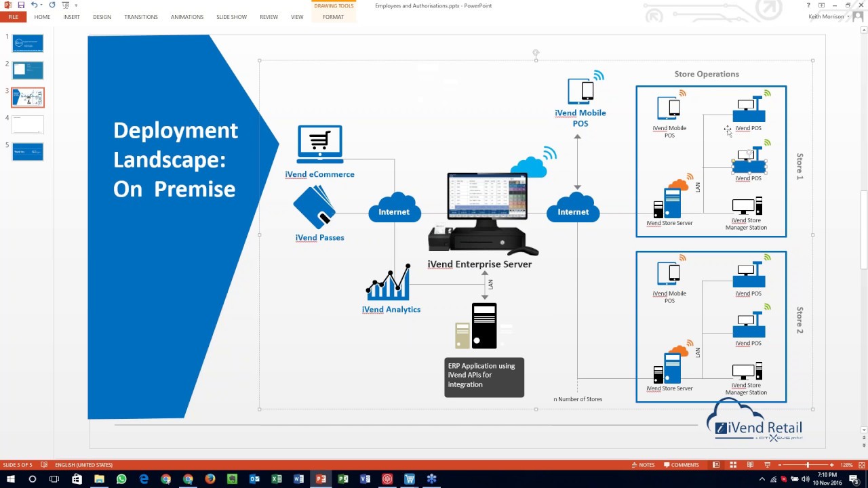Open Keith Morrison account dropdown
868x488 pixels.
[x=829, y=17]
